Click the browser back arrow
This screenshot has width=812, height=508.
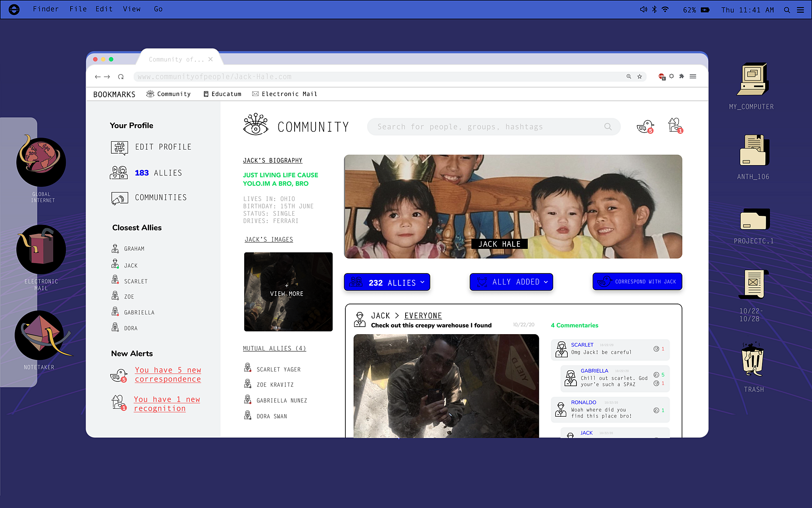tap(98, 77)
